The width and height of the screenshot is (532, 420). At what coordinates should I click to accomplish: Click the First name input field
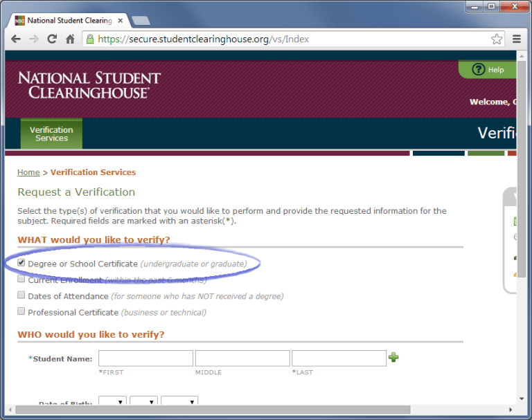[145, 358]
